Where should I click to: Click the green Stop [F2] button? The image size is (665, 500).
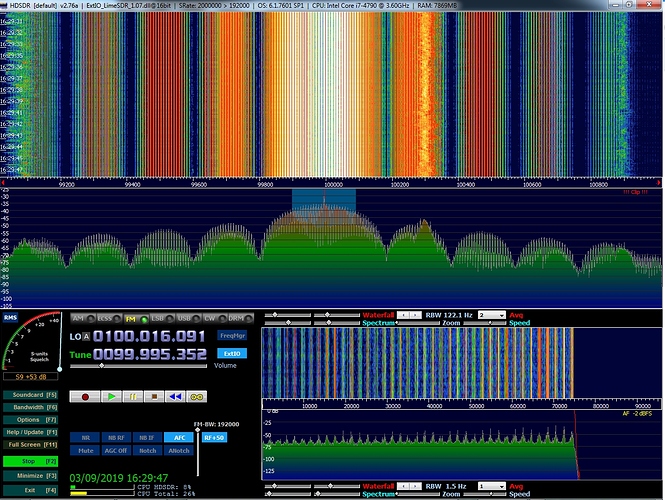[x=31, y=461]
